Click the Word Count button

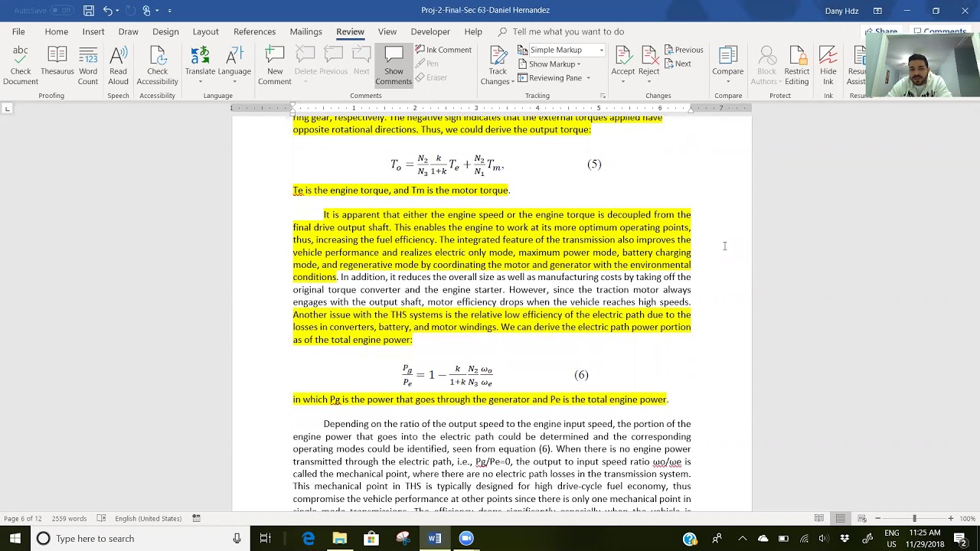click(88, 66)
